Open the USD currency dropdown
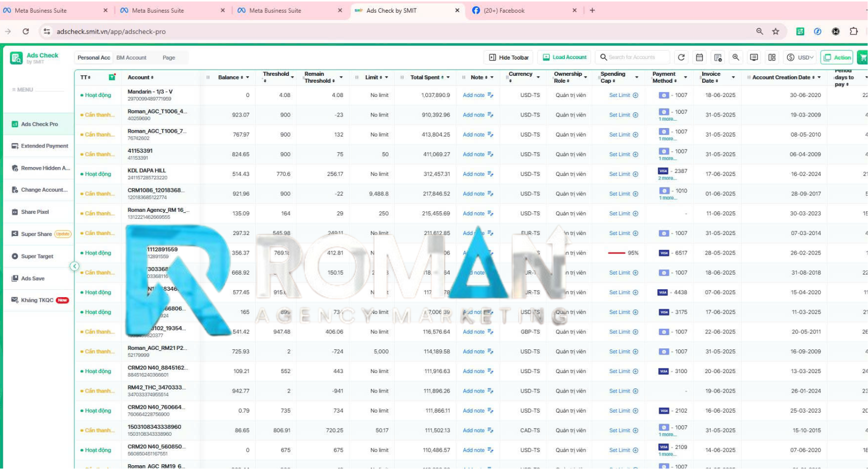This screenshot has width=868, height=470. pyautogui.click(x=801, y=57)
